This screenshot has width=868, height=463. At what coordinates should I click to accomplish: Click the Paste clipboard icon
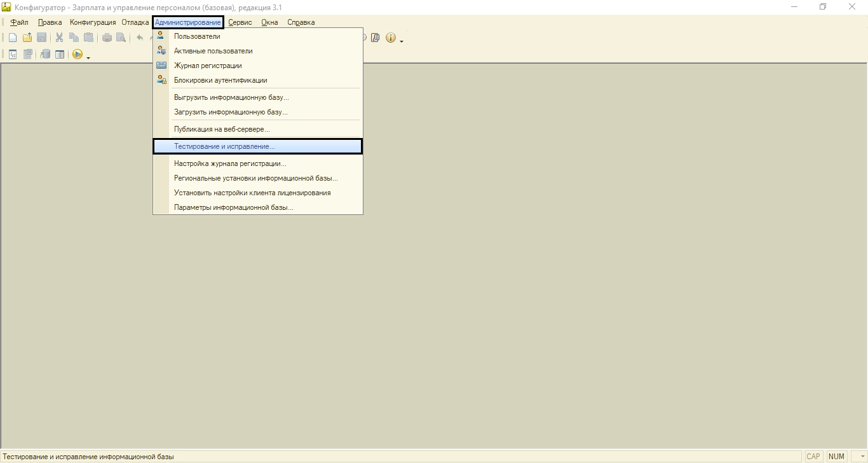89,38
